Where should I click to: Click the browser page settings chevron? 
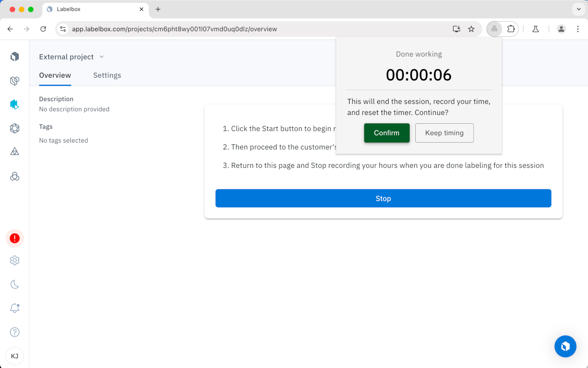coord(578,9)
